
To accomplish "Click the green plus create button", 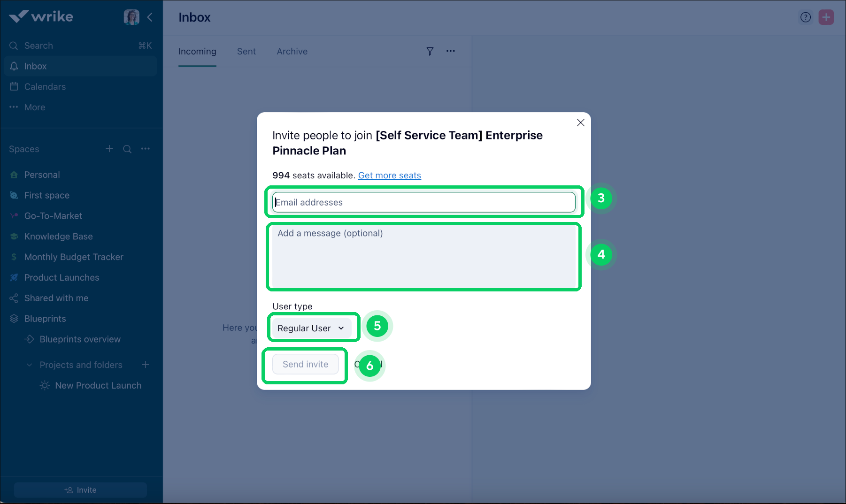I will point(826,17).
